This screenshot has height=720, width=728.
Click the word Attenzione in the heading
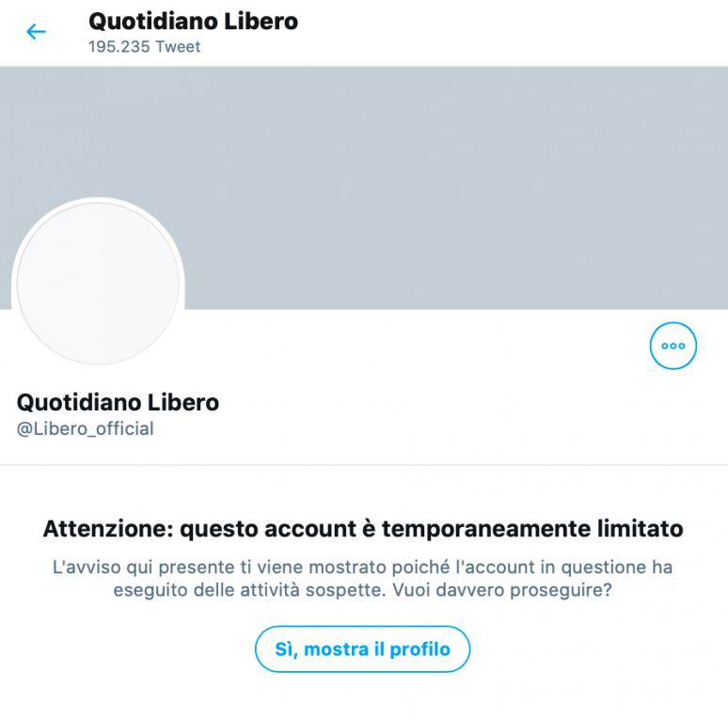108,529
